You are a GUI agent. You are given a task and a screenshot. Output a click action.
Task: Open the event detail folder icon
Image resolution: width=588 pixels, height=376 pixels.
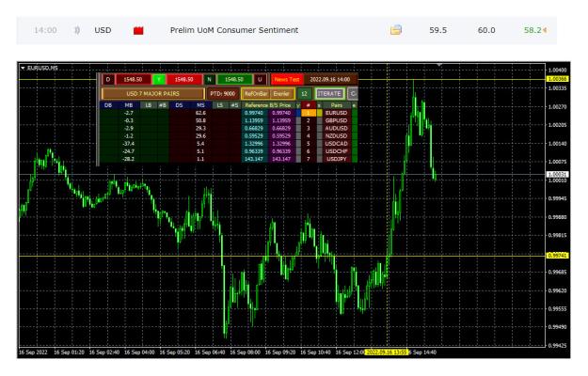396,30
